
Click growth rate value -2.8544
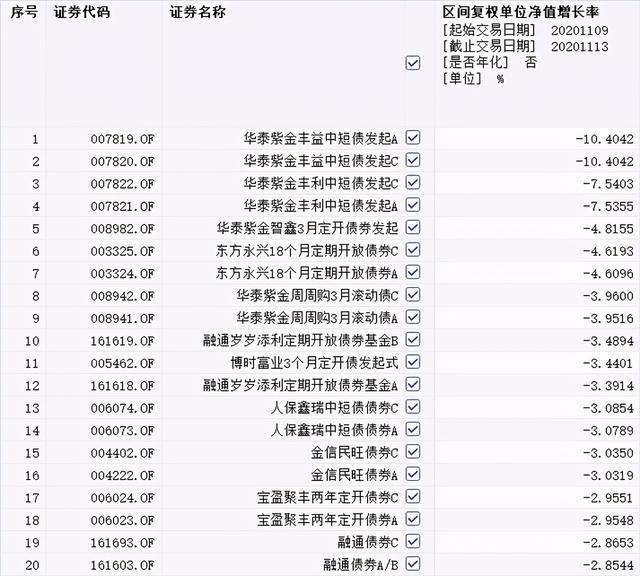tap(608, 566)
